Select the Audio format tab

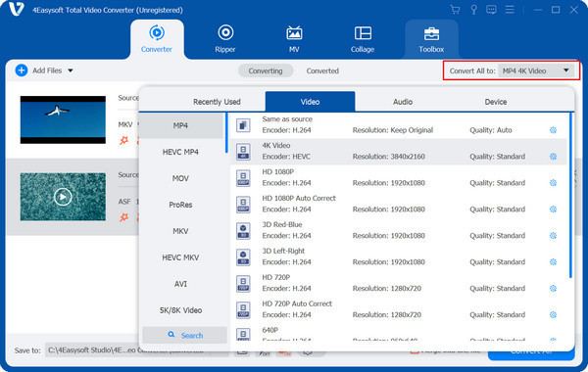[x=403, y=102]
